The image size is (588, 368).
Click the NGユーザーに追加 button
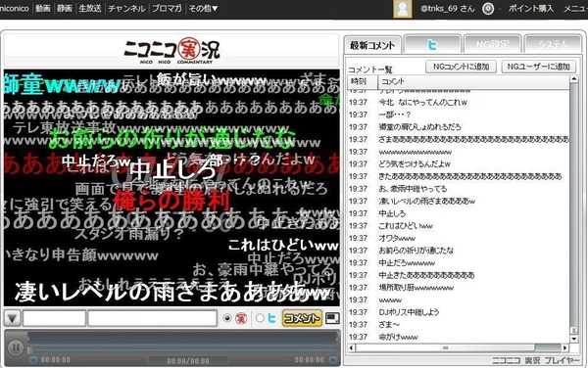click(x=538, y=67)
